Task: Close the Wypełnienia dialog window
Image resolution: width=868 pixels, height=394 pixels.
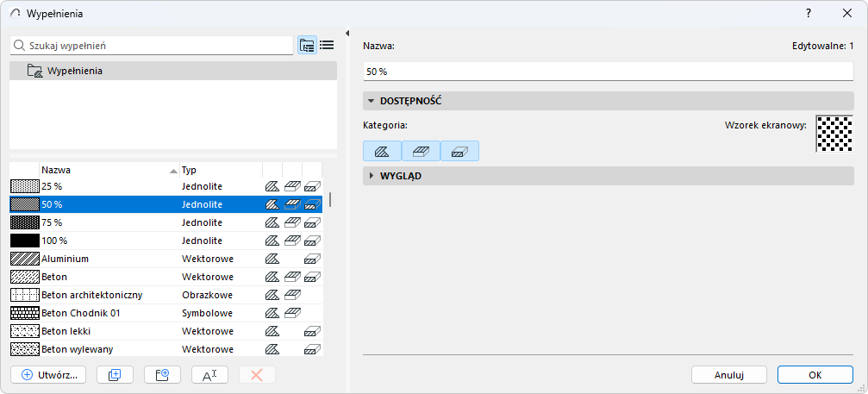Action: point(847,13)
